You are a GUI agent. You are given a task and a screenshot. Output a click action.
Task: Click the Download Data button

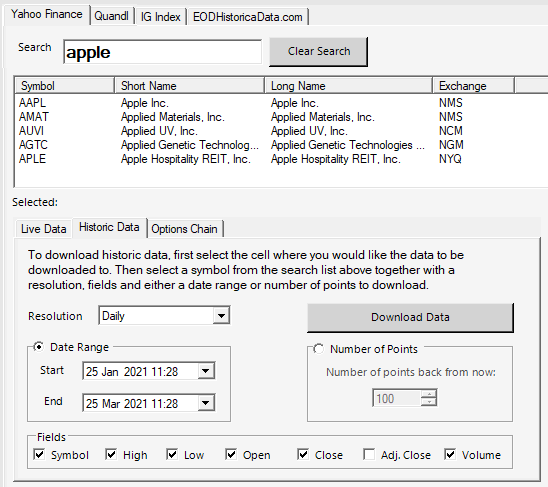[410, 317]
